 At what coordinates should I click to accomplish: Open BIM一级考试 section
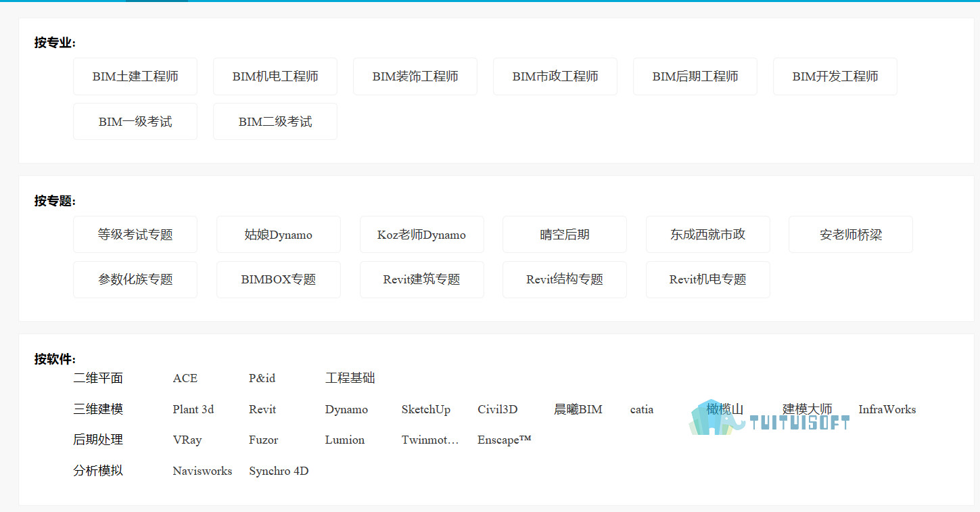coord(135,122)
